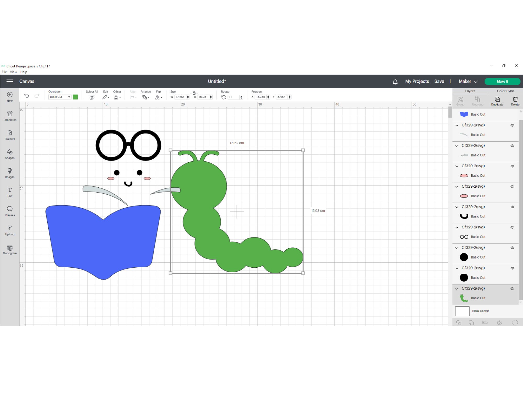Image resolution: width=523 pixels, height=420 pixels.
Task: Hide the green caterpillar layer group
Action: click(x=512, y=289)
